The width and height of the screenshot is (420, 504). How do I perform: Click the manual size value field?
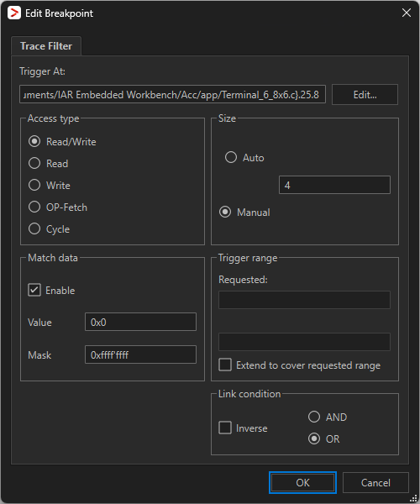tap(334, 185)
